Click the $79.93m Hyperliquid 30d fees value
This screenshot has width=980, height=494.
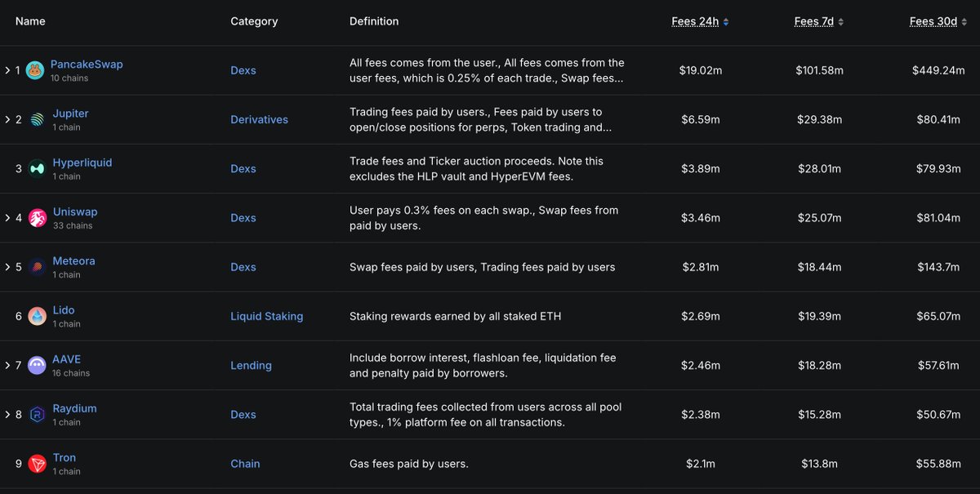pos(938,169)
